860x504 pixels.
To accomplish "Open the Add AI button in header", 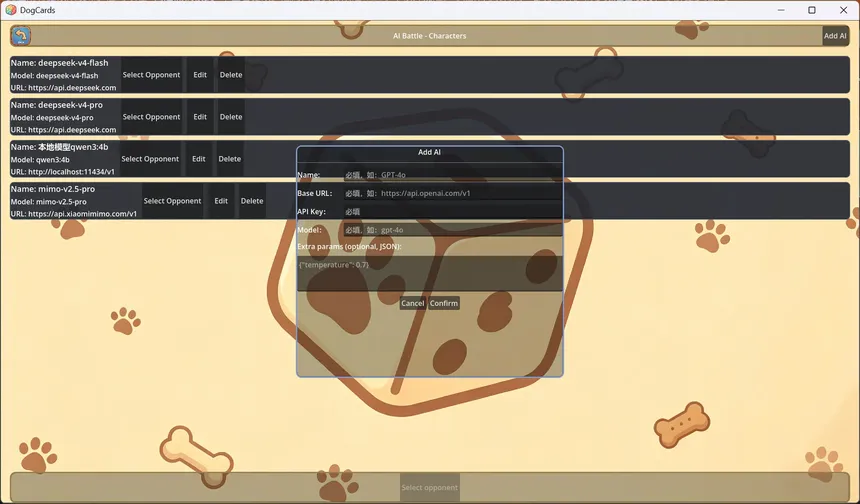I will 835,36.
